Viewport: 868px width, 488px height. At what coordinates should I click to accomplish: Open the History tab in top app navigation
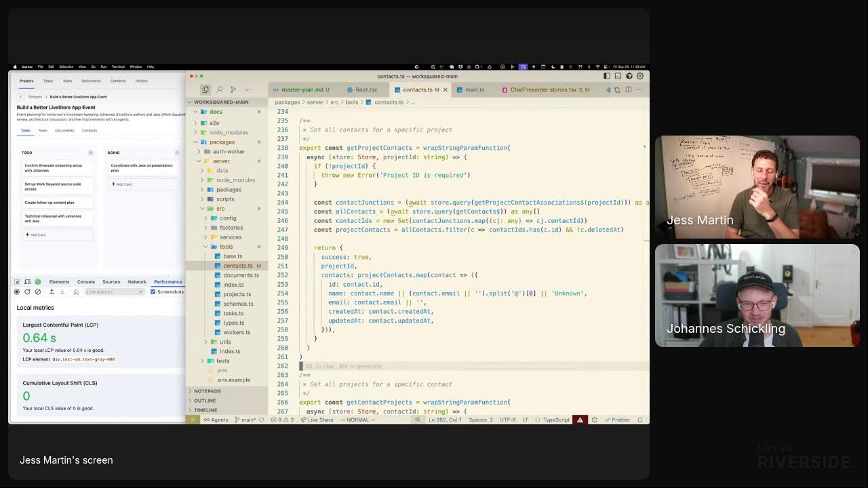pyautogui.click(x=141, y=81)
